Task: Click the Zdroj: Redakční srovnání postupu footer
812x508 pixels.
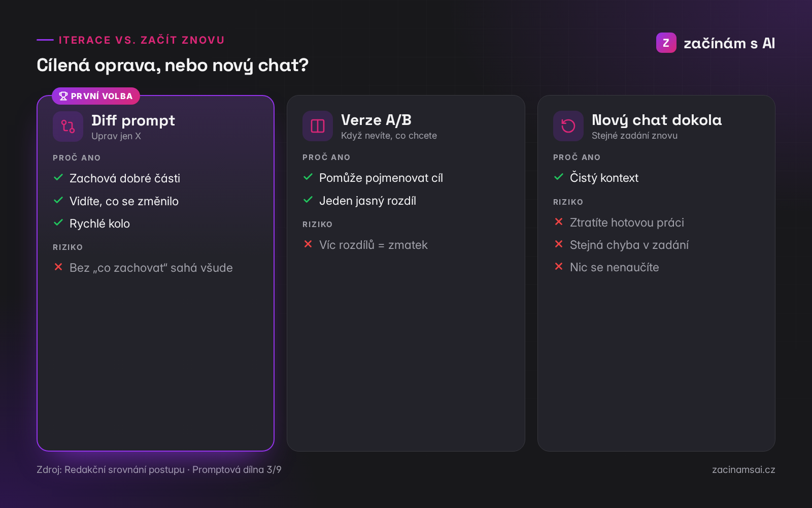Action: click(x=159, y=470)
